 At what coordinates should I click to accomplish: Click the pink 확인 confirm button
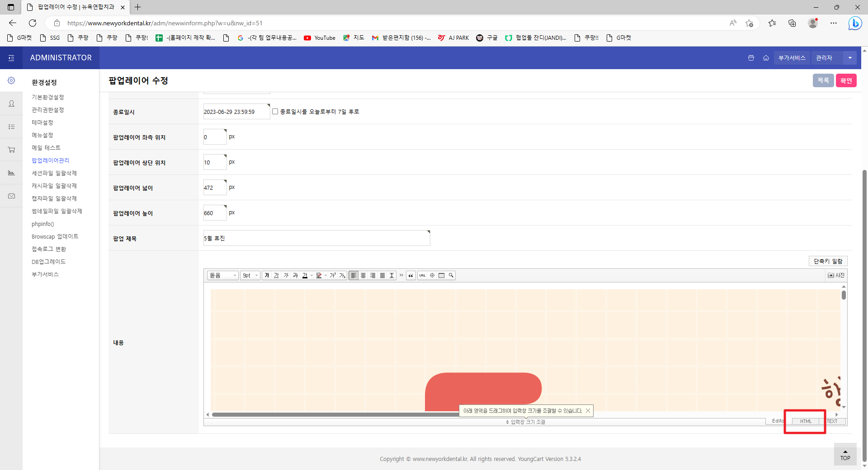tap(846, 80)
